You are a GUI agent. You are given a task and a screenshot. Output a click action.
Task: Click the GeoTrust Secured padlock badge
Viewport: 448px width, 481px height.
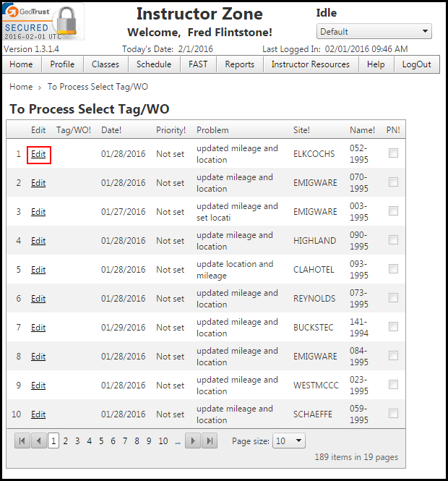tap(43, 22)
